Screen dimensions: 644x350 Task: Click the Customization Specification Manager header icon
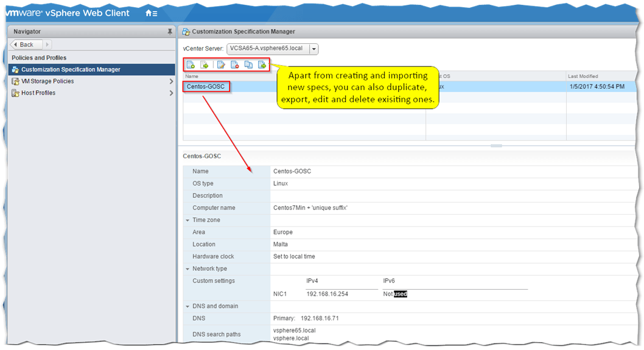click(186, 32)
